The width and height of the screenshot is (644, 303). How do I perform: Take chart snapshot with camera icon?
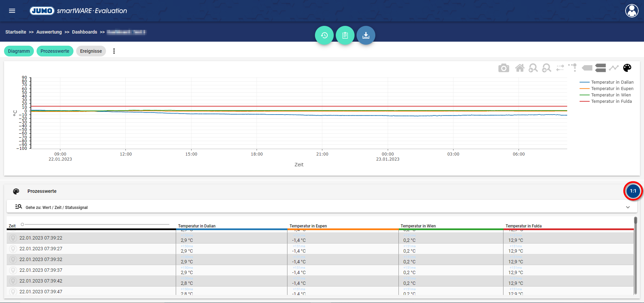click(503, 68)
